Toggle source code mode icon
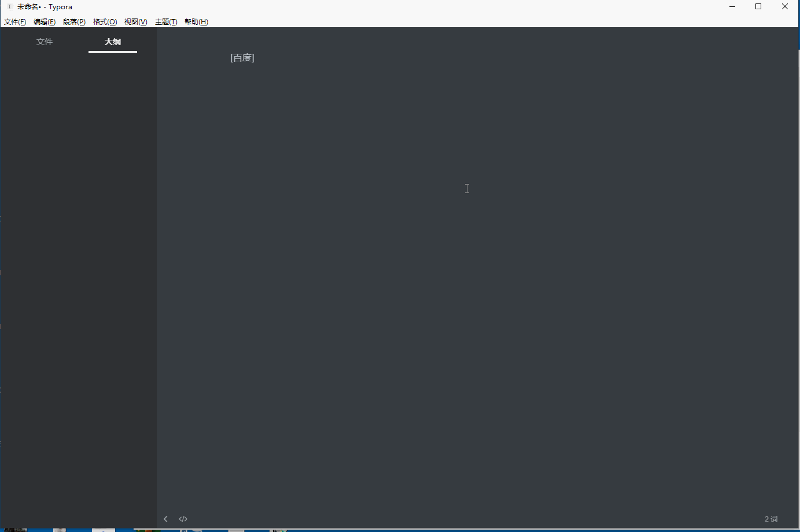This screenshot has width=800, height=532. 183,519
